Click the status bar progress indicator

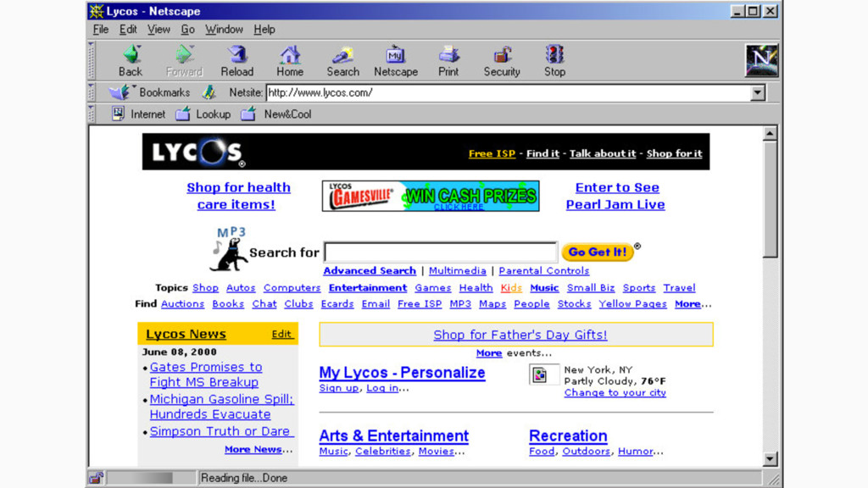pyautogui.click(x=151, y=478)
